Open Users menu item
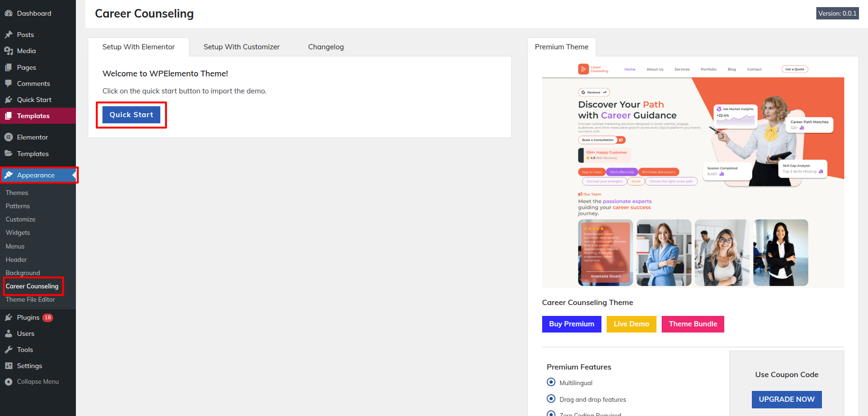The image size is (868, 416). (x=38, y=333)
